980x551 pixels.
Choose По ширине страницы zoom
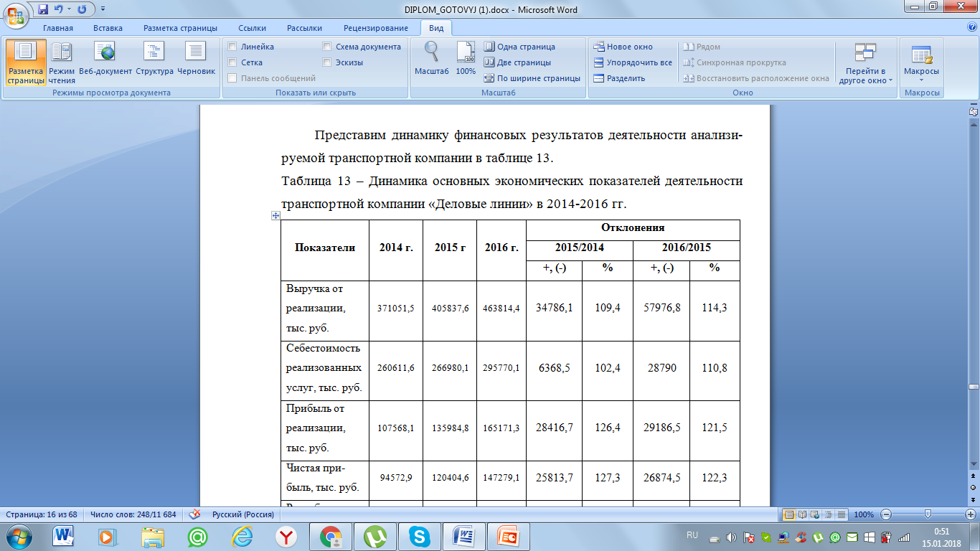pos(532,78)
